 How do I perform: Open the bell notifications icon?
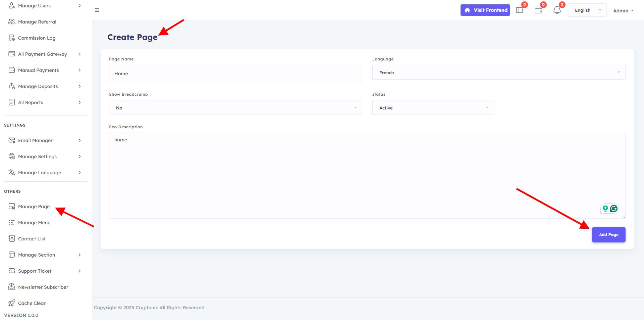tap(557, 10)
